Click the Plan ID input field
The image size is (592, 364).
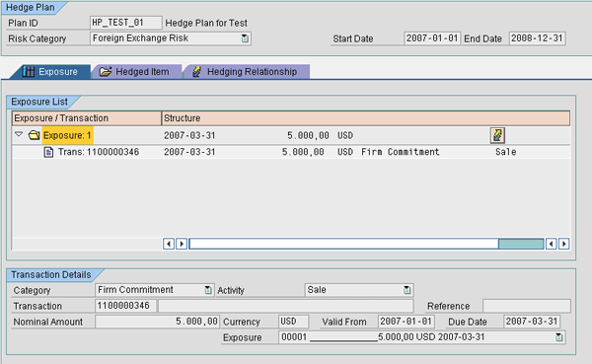(x=126, y=23)
